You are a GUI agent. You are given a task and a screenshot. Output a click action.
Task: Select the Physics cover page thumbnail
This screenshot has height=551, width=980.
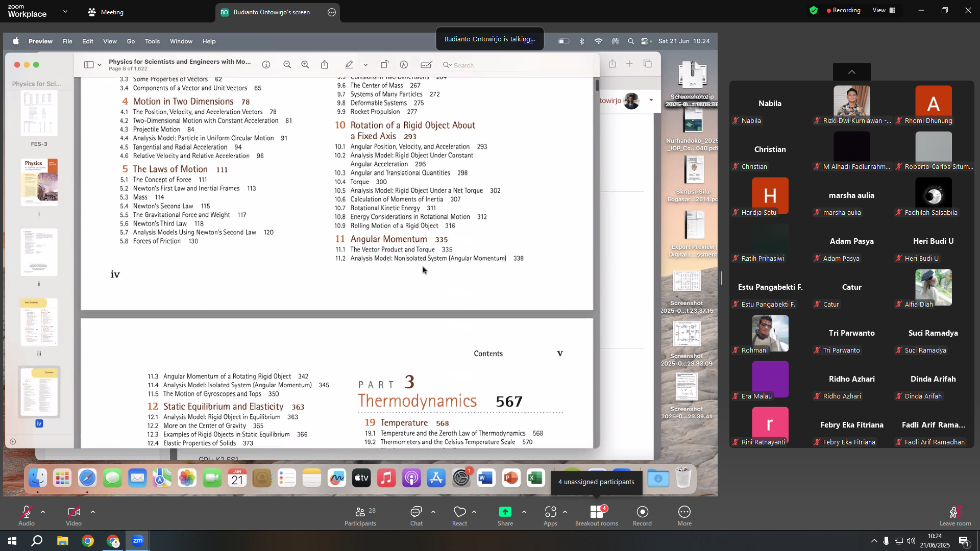(39, 182)
